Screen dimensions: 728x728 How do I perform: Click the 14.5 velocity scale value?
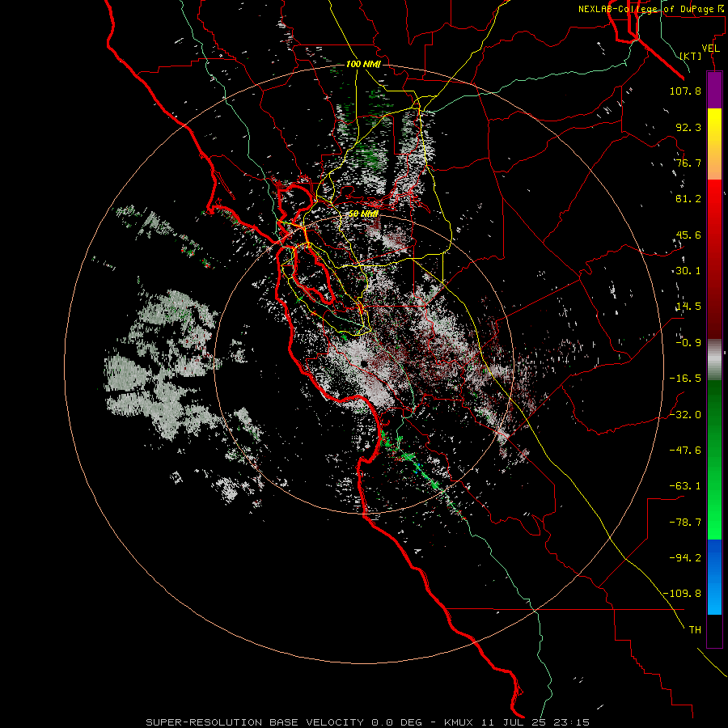[688, 307]
